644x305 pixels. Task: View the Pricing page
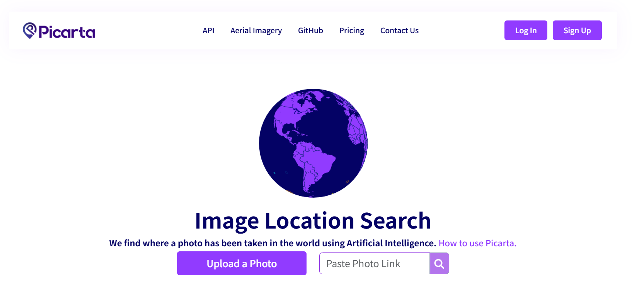pyautogui.click(x=352, y=30)
